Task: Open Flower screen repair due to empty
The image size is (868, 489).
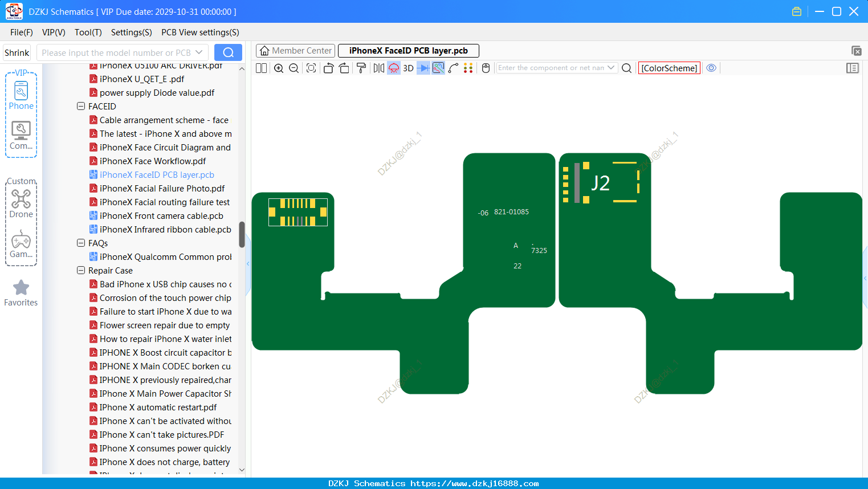Action: click(x=165, y=325)
